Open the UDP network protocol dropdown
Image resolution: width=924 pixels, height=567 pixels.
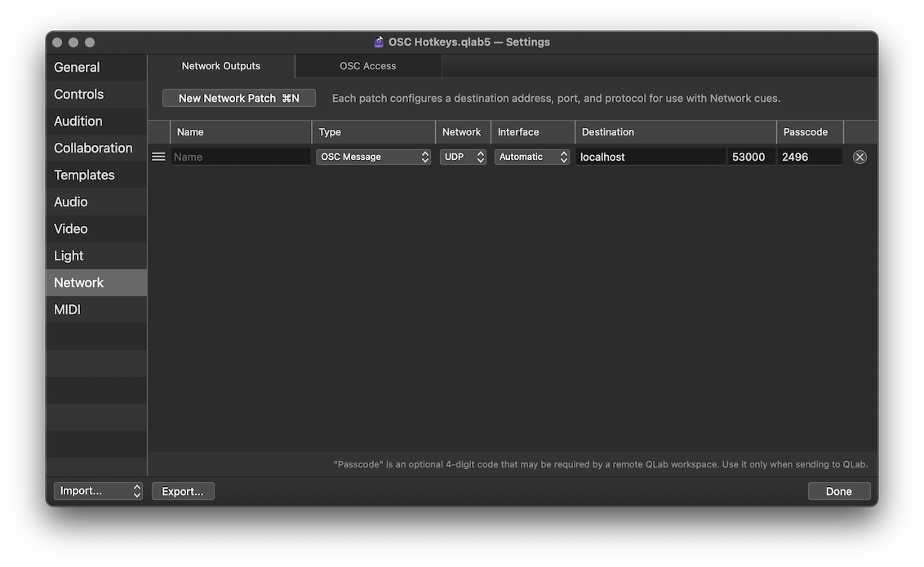[x=463, y=157]
